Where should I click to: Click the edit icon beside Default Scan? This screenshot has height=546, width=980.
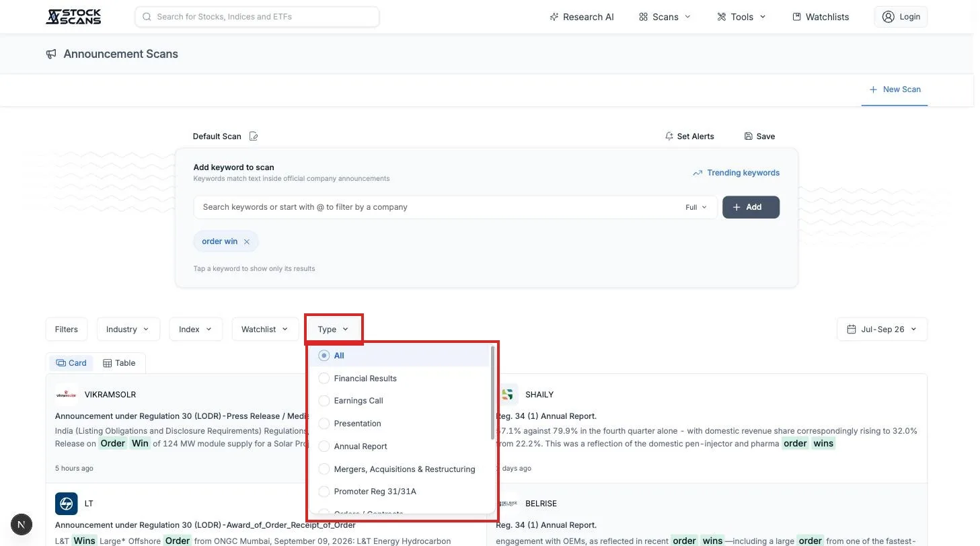point(254,136)
